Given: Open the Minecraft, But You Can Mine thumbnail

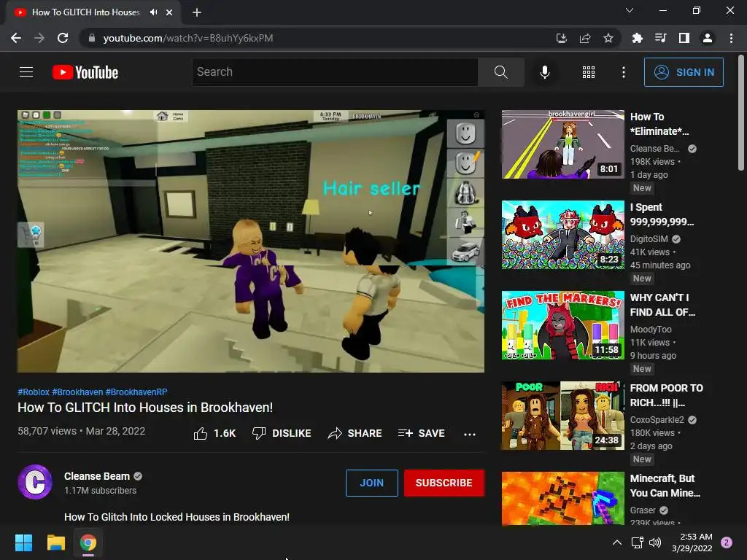Looking at the screenshot, I should pos(562,498).
